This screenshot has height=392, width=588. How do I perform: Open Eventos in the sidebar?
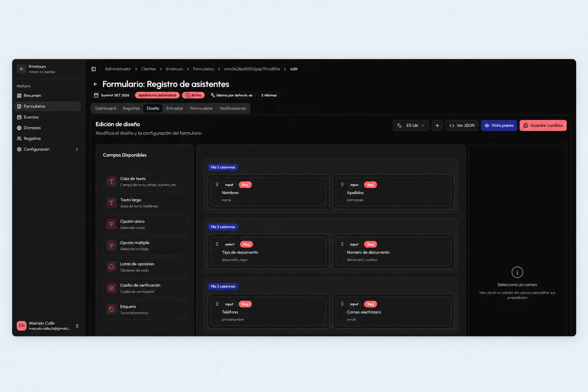[x=48, y=117]
